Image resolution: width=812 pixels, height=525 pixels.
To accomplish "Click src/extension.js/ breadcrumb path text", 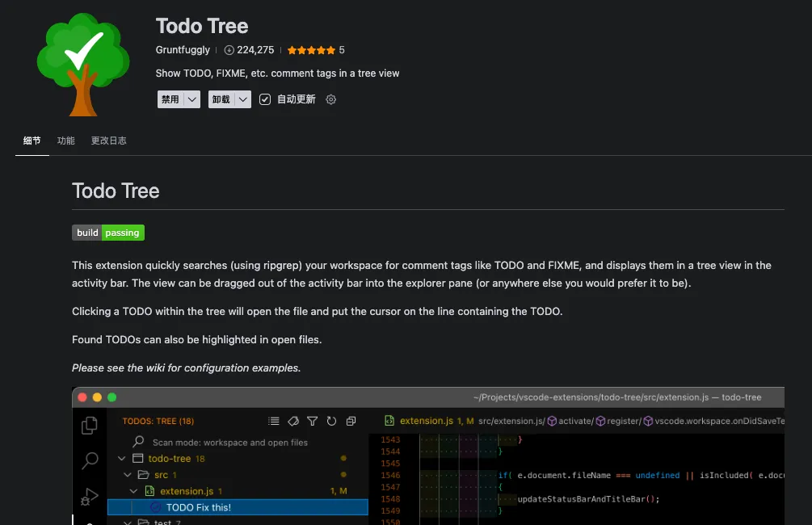I will (511, 421).
